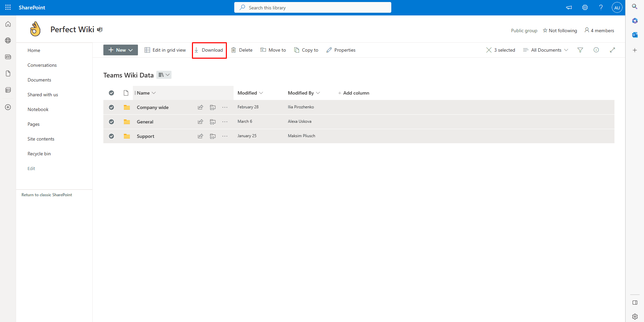Viewport: 644px width, 322px height.
Task: Follow the site via Not following link
Action: (x=560, y=31)
